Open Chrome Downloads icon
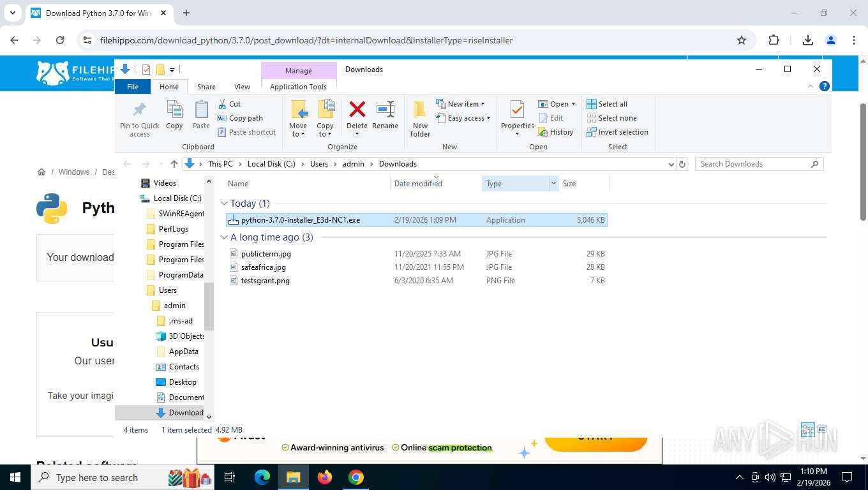The height and width of the screenshot is (490, 868). tap(807, 40)
